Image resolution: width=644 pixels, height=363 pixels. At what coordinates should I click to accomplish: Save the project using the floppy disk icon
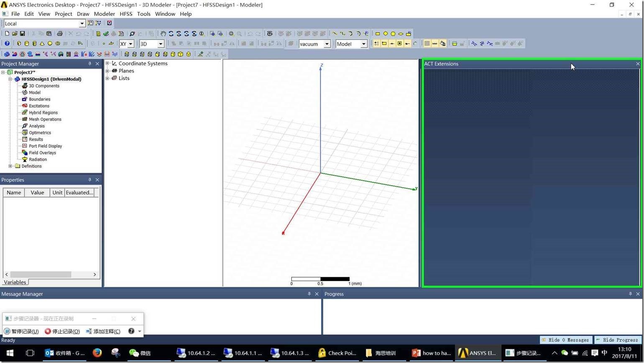pos(22,33)
